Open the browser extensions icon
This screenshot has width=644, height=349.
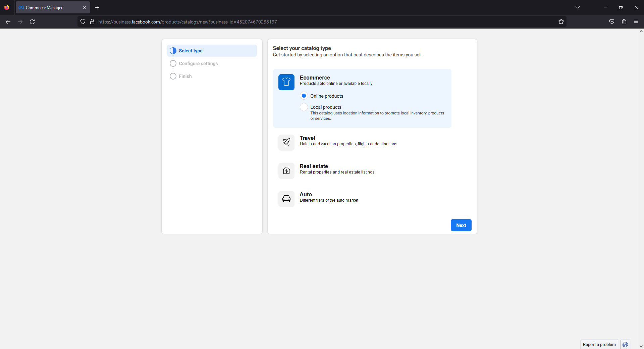(x=624, y=22)
